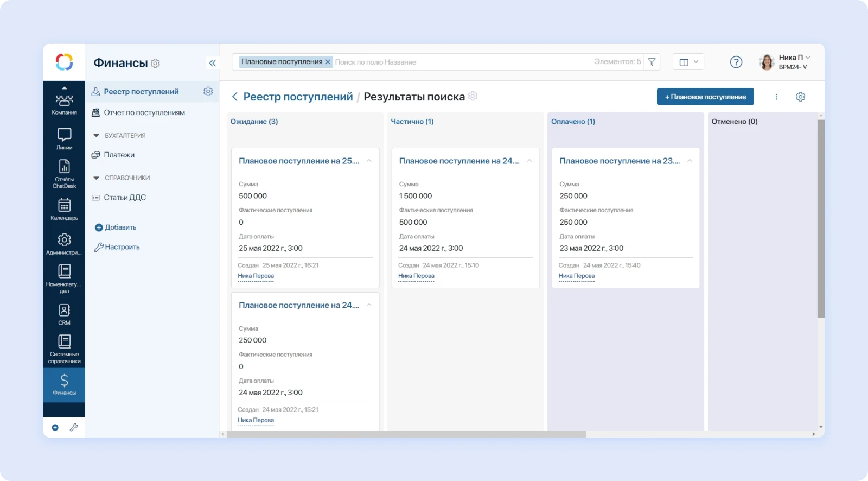Open Ника Перова link in Оплачено card
This screenshot has height=481, width=868.
(x=577, y=276)
